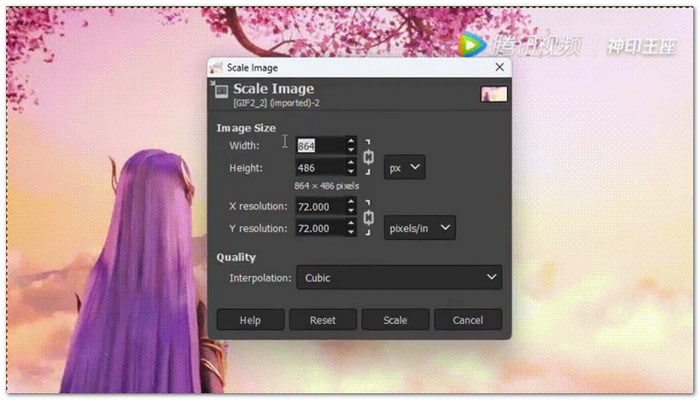The height and width of the screenshot is (400, 700).
Task: Click the Help button
Action: (x=250, y=320)
